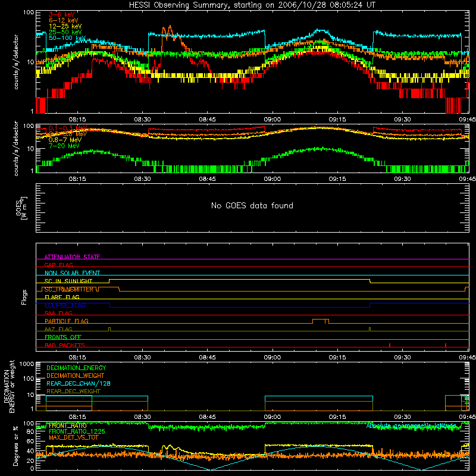Click the SAA_FLAG label

pos(58,313)
